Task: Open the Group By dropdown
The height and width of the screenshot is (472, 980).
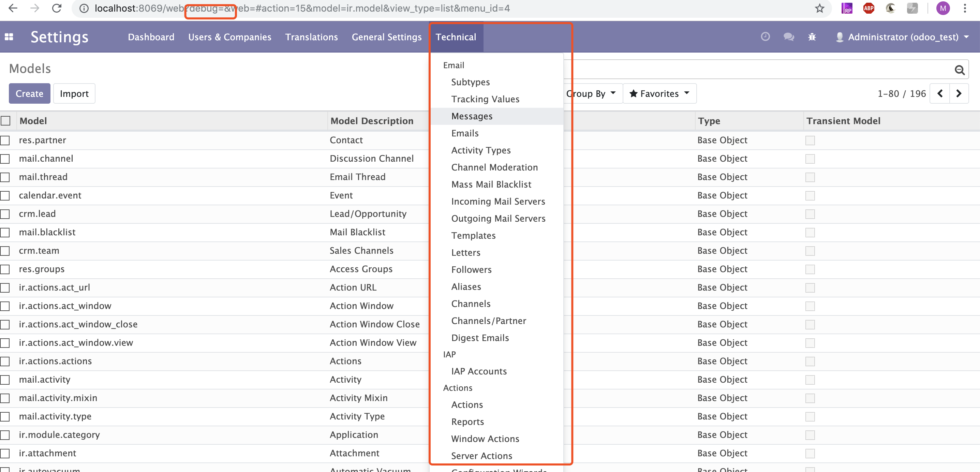Action: (591, 94)
